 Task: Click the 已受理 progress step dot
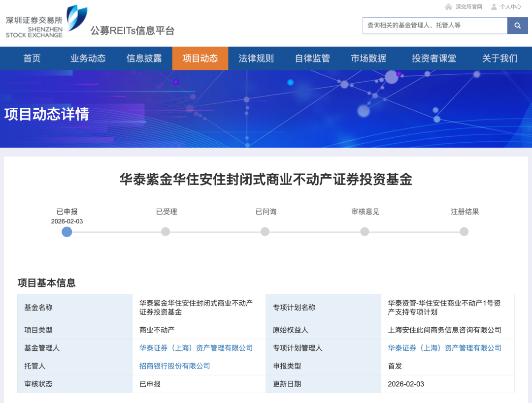[166, 232]
